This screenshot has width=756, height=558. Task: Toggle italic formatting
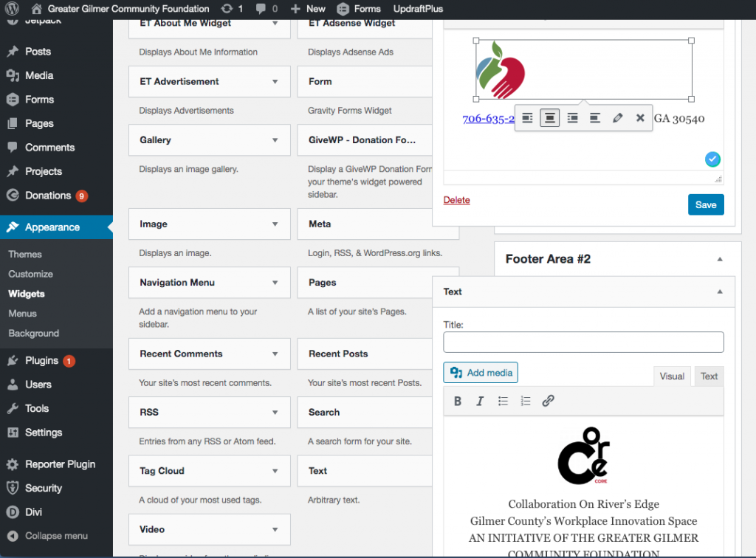pyautogui.click(x=480, y=401)
